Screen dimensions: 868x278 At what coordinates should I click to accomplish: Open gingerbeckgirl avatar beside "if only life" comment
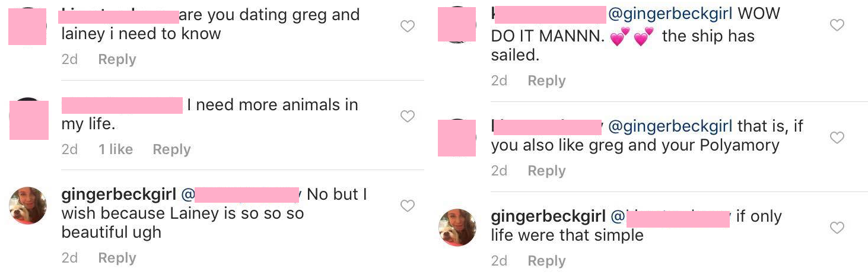click(x=457, y=227)
